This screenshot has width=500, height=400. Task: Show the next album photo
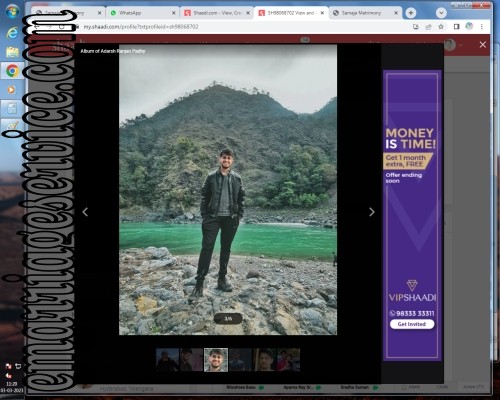pyautogui.click(x=372, y=212)
